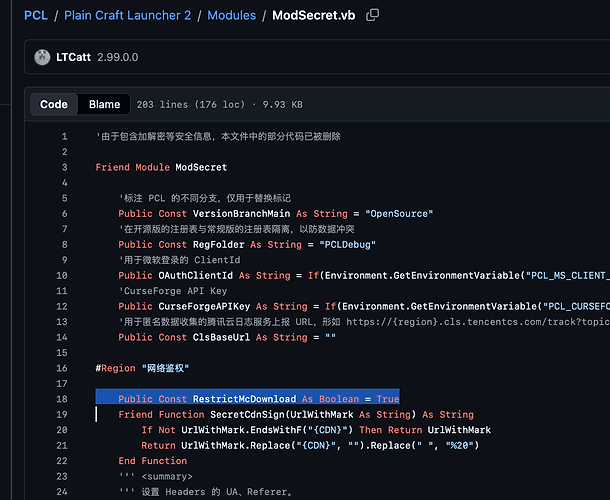The width and height of the screenshot is (610, 500).
Task: Select line number 19
Action: 61,415
